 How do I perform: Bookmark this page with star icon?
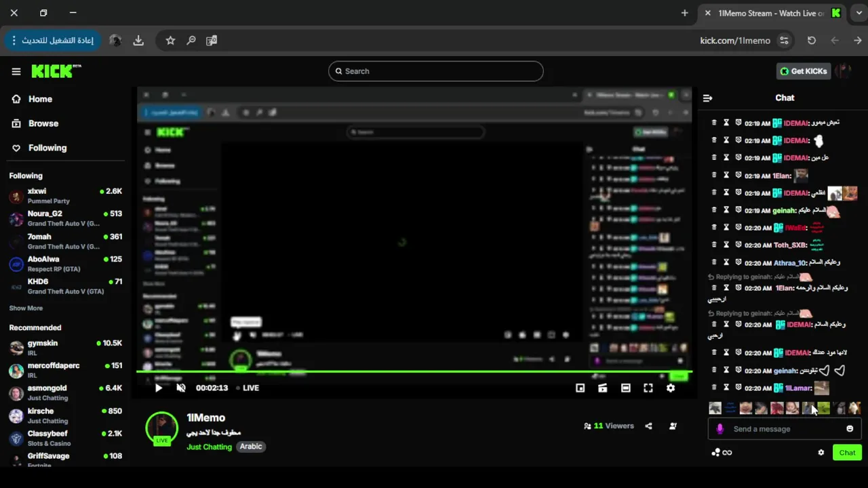click(170, 41)
